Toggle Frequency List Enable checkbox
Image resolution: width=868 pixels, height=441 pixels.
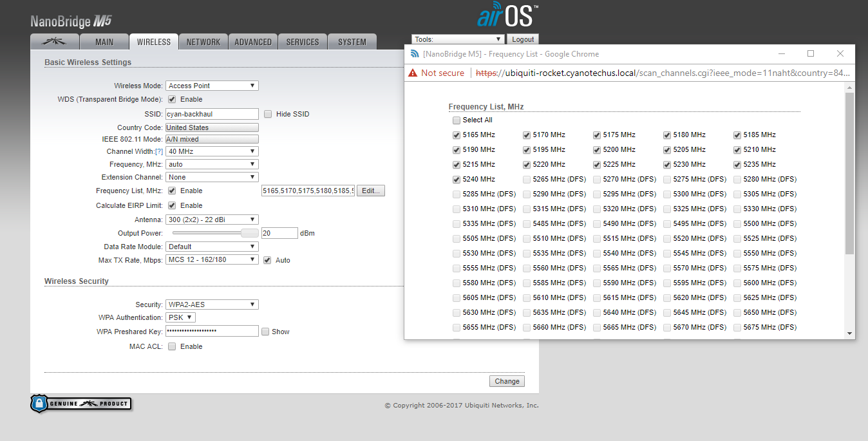pos(172,191)
